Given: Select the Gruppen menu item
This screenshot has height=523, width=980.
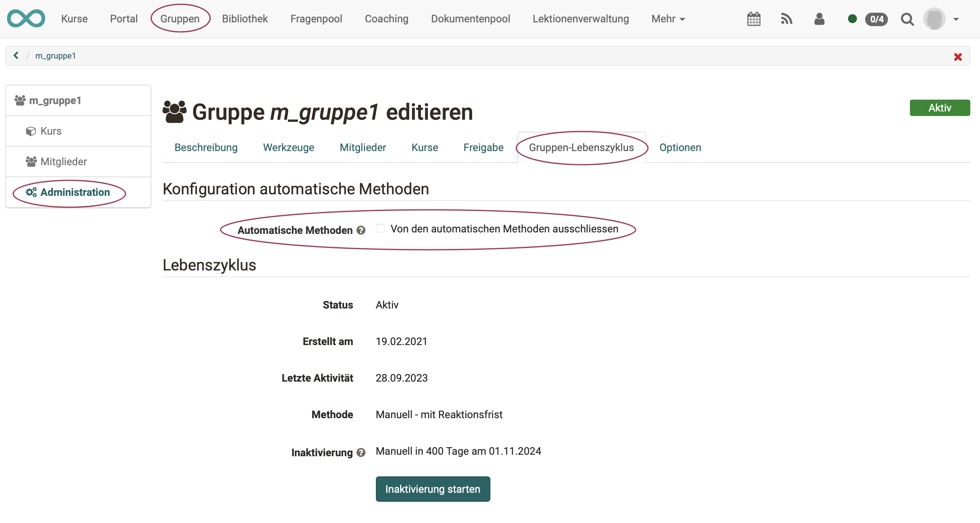Looking at the screenshot, I should pyautogui.click(x=180, y=19).
